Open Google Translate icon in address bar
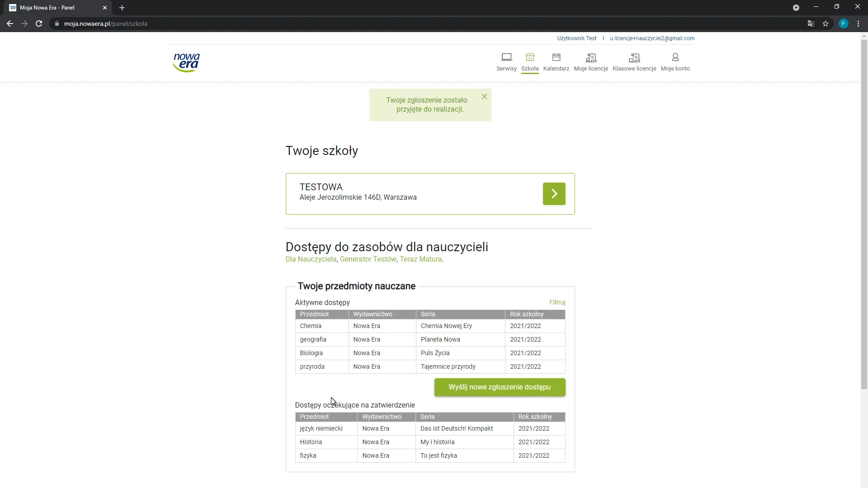This screenshot has height=488, width=868. point(811,23)
